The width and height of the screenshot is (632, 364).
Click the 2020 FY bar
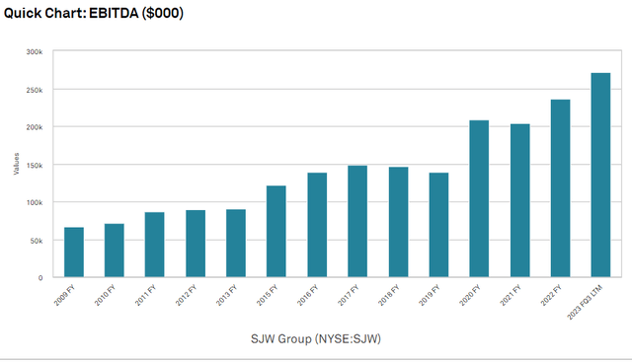[x=479, y=198]
